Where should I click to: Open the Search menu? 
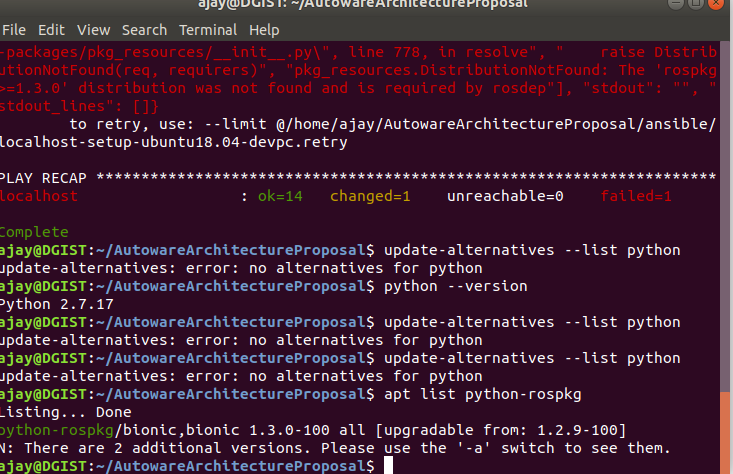(144, 30)
